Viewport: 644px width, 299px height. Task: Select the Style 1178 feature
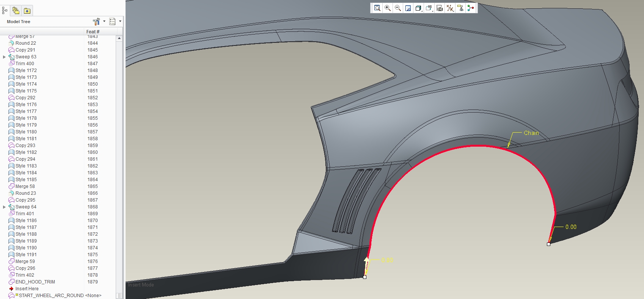click(x=26, y=118)
